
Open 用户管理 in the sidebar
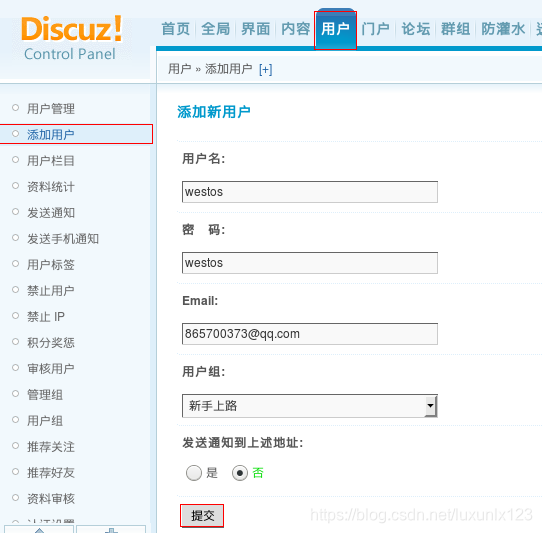pos(51,109)
